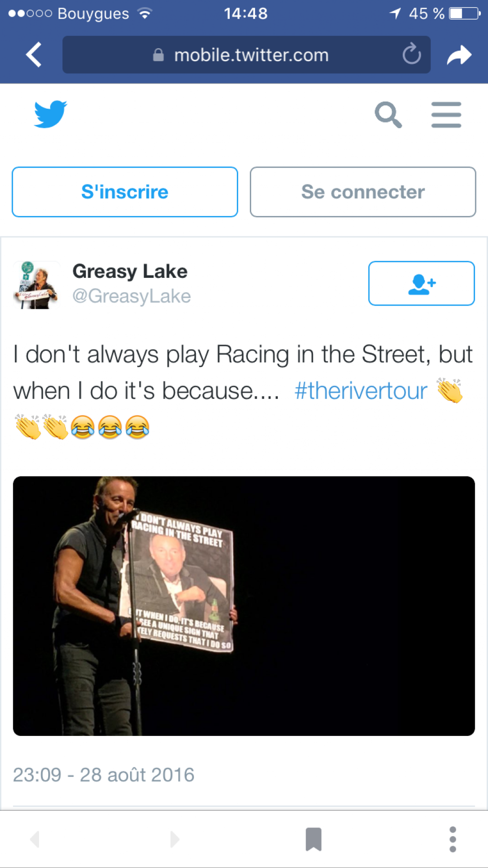Image resolution: width=488 pixels, height=868 pixels.
Task: Open the hamburger menu
Action: coord(446,114)
